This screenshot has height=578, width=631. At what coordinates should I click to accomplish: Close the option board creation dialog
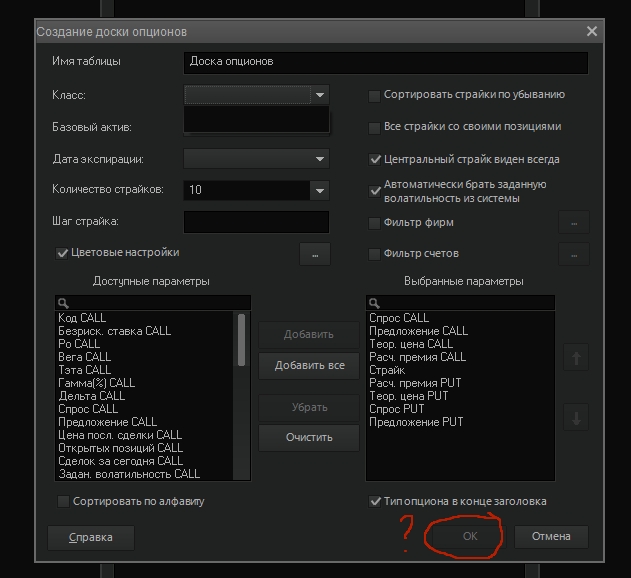tap(592, 31)
